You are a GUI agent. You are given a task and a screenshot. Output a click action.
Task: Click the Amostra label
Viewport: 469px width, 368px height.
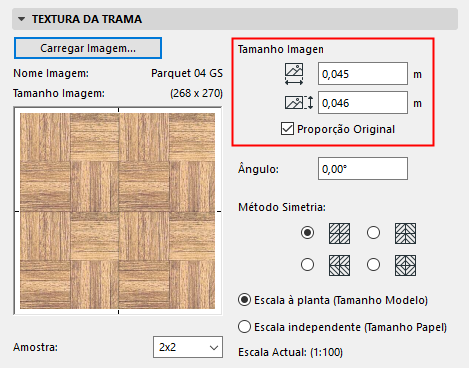35,347
